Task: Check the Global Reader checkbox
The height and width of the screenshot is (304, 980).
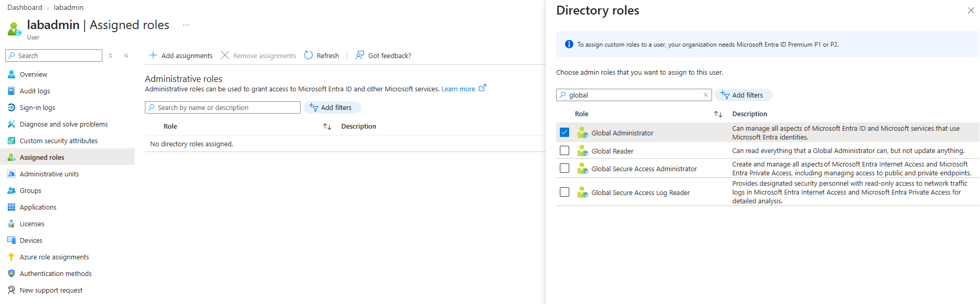Action: [x=565, y=150]
